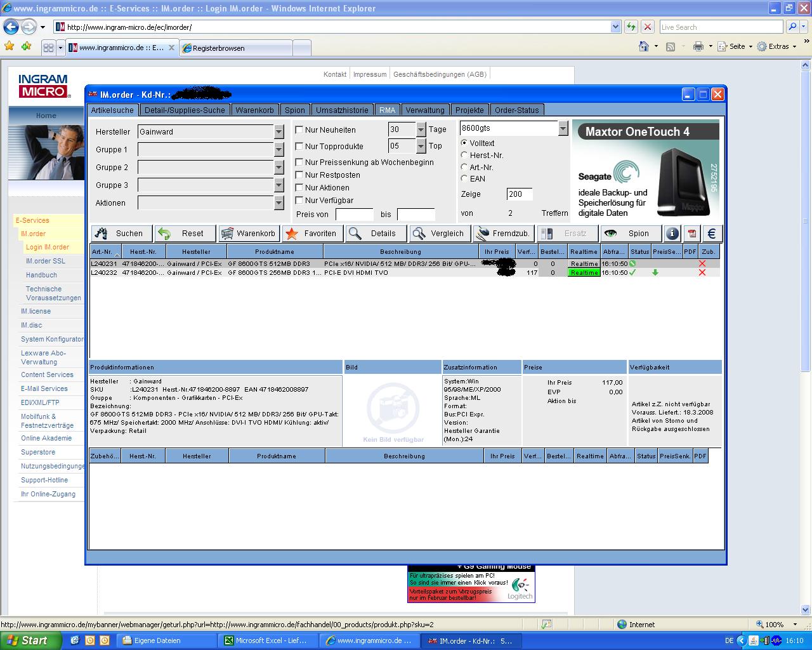The image size is (812, 650).
Task: Open the IE Quick Tabs icon
Action: click(48, 48)
